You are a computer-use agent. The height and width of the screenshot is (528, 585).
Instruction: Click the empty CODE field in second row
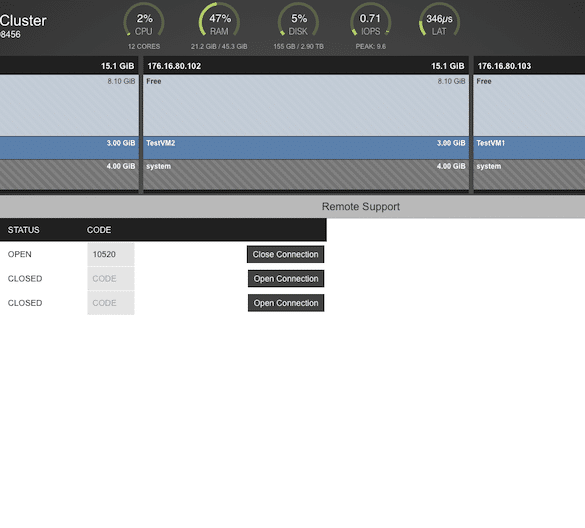pos(111,279)
